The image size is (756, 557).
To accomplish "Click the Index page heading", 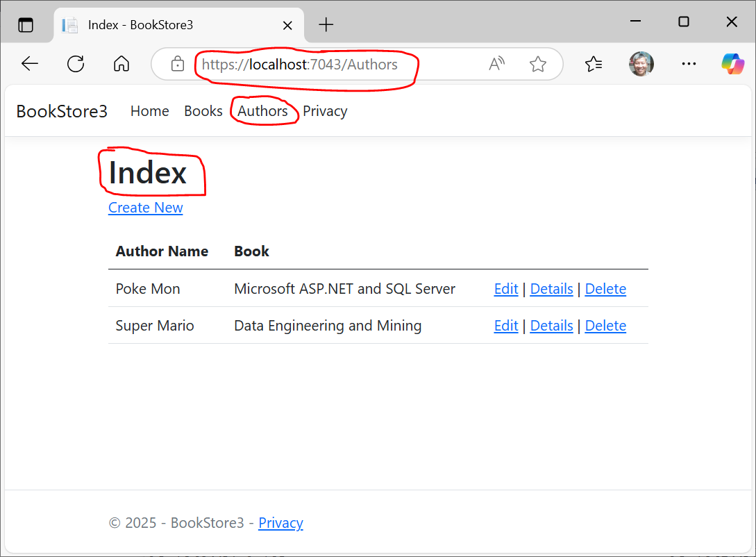I will [148, 173].
